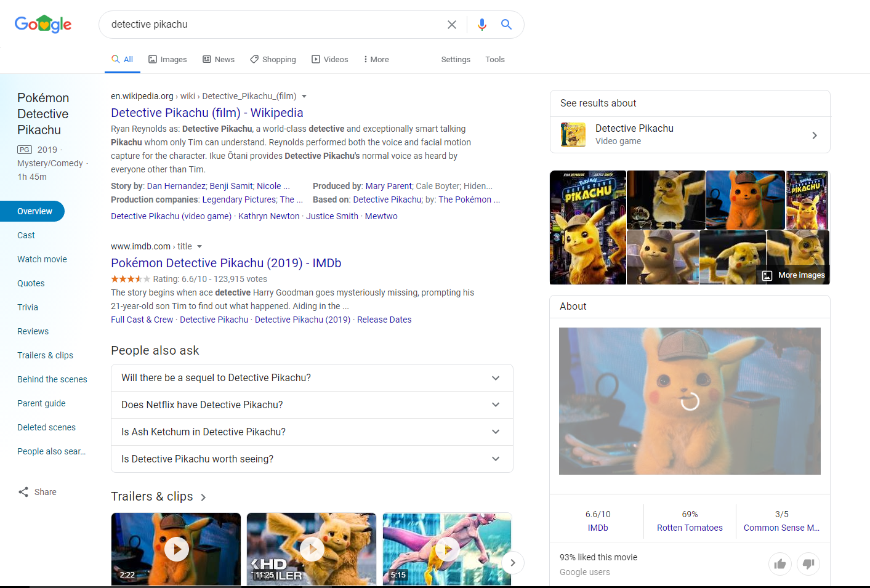This screenshot has height=588, width=870.
Task: Open the Kathryn Newton link
Action: (x=268, y=216)
